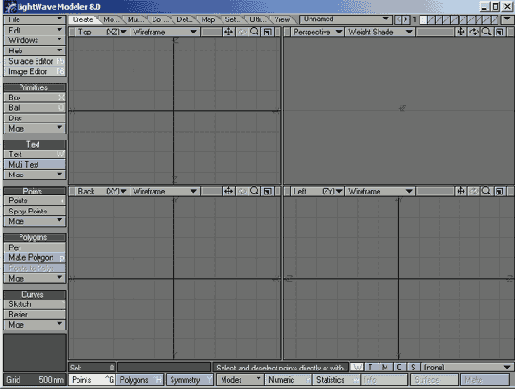Switch to the Create tab
515x389 pixels.
pos(83,20)
